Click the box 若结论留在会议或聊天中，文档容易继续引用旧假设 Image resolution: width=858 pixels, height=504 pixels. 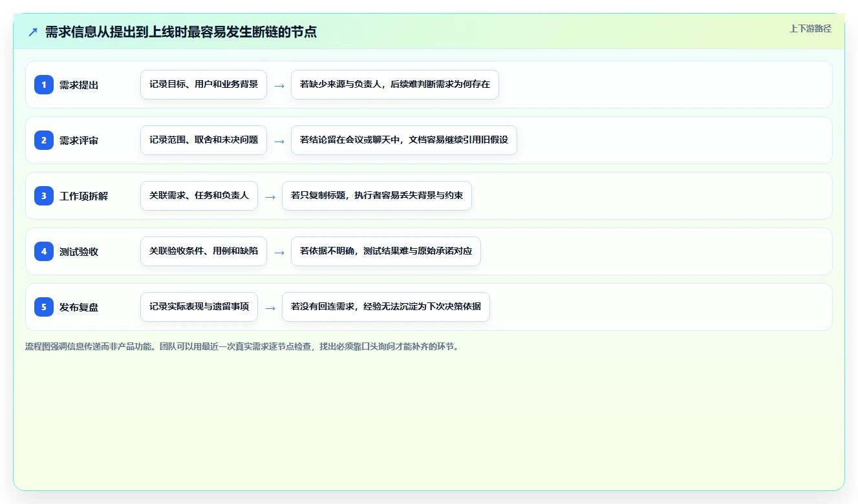coord(404,140)
